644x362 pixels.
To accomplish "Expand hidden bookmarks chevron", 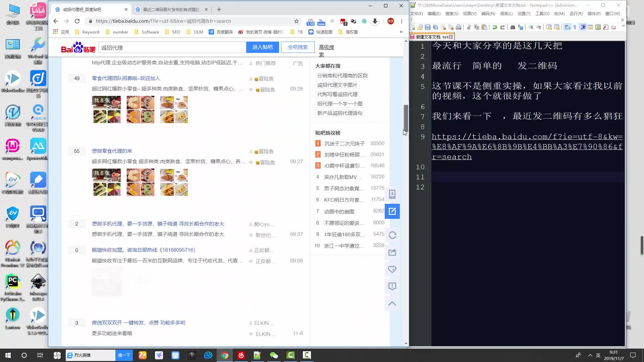I will tap(401, 32).
